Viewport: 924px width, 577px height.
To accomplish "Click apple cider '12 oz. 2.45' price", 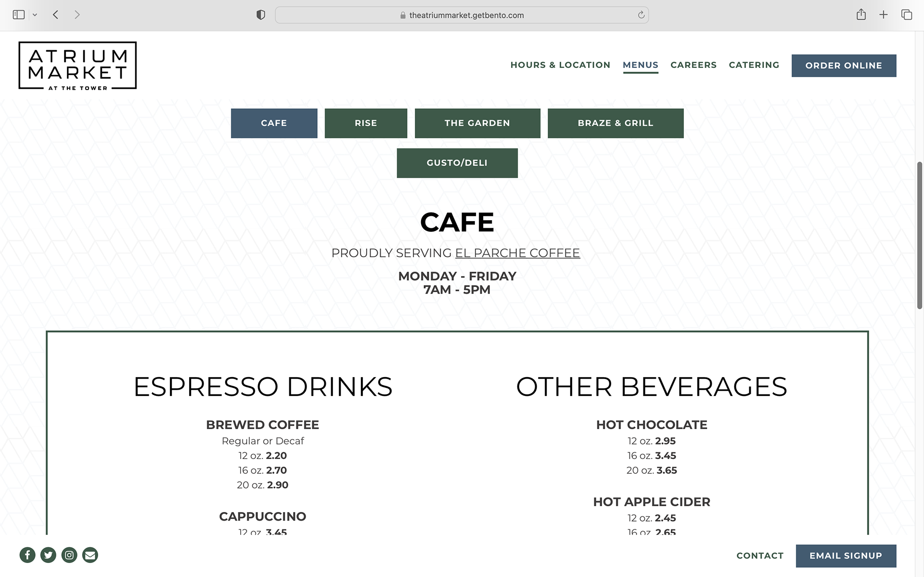I will pos(652,518).
